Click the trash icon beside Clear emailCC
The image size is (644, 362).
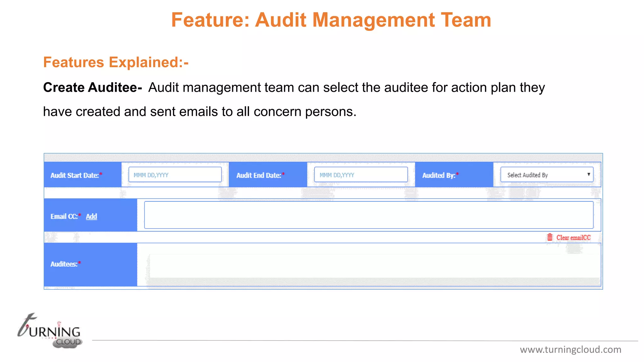coord(550,237)
